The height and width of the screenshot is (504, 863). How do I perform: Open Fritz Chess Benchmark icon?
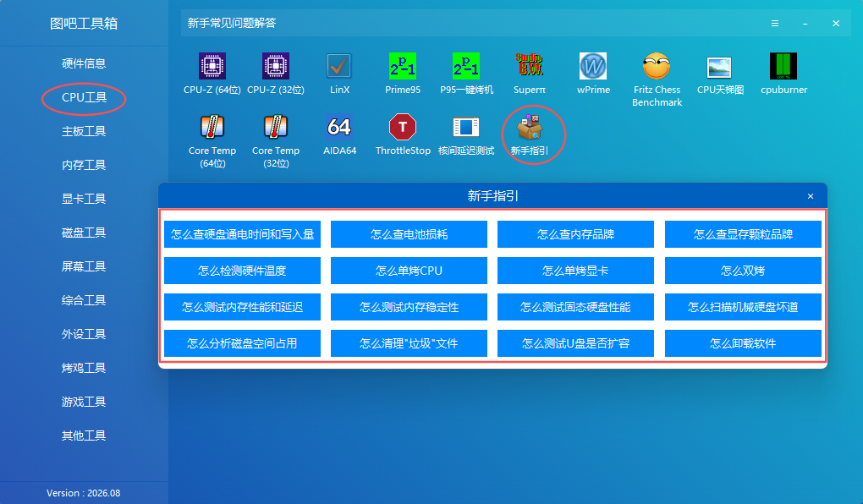point(657,66)
